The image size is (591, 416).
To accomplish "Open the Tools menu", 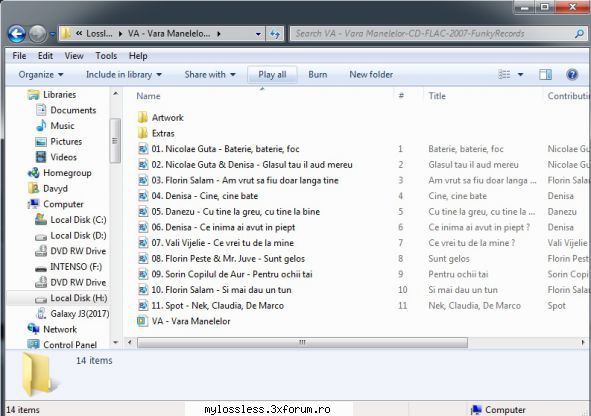I will pos(106,56).
